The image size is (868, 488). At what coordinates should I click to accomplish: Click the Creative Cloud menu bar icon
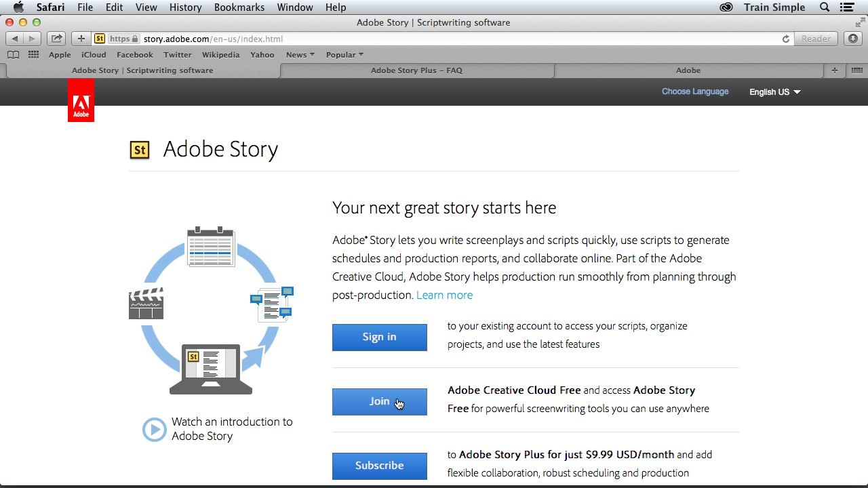click(x=726, y=7)
